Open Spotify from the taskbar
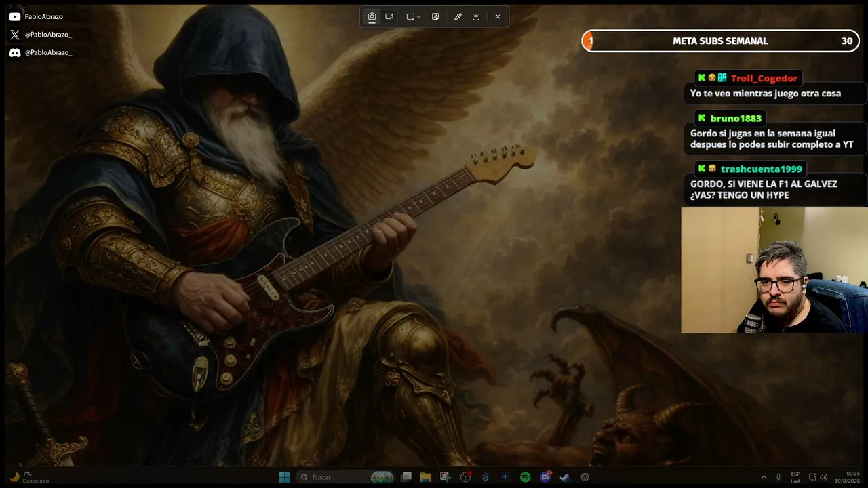 525,477
